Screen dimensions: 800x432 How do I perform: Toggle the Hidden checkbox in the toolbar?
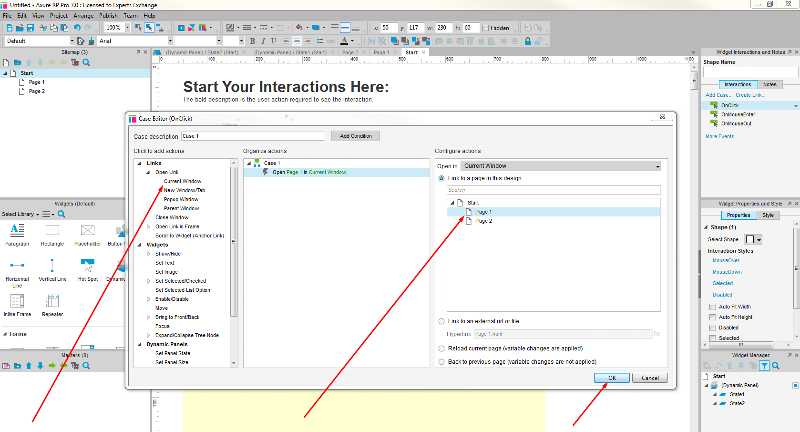point(485,28)
